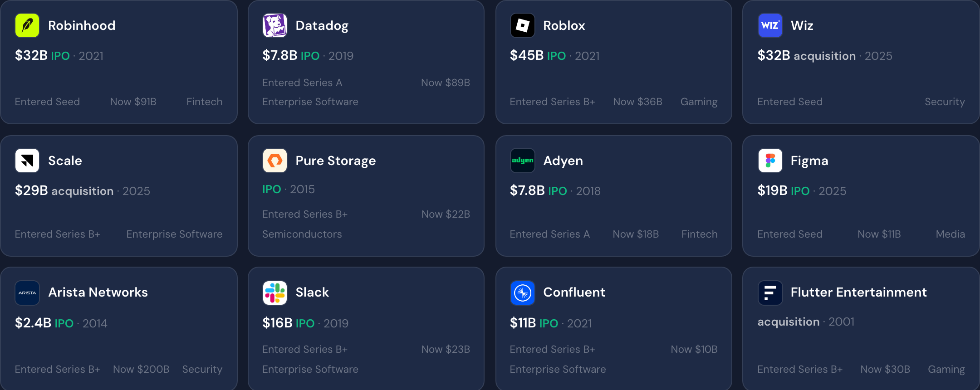Click the Wiz logo icon

(x=770, y=25)
